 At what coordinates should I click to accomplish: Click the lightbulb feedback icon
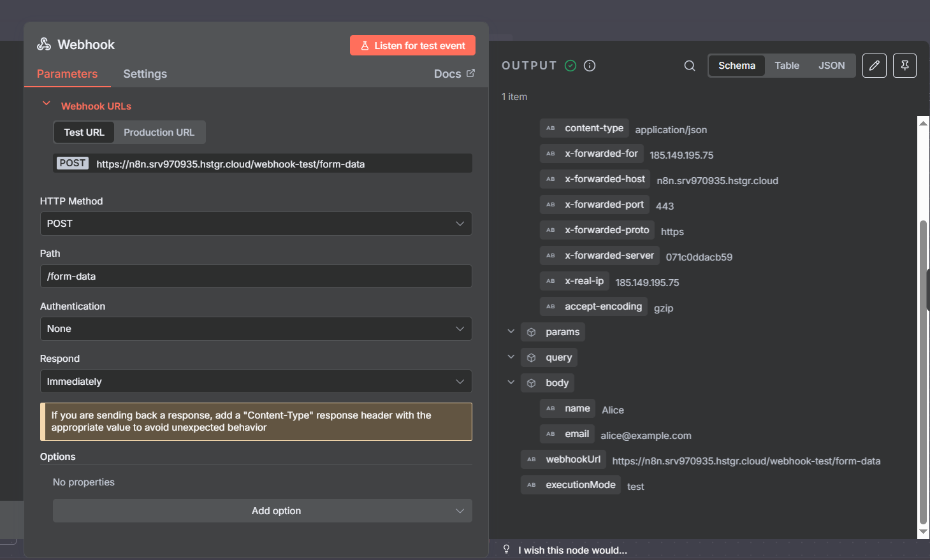pos(506,549)
